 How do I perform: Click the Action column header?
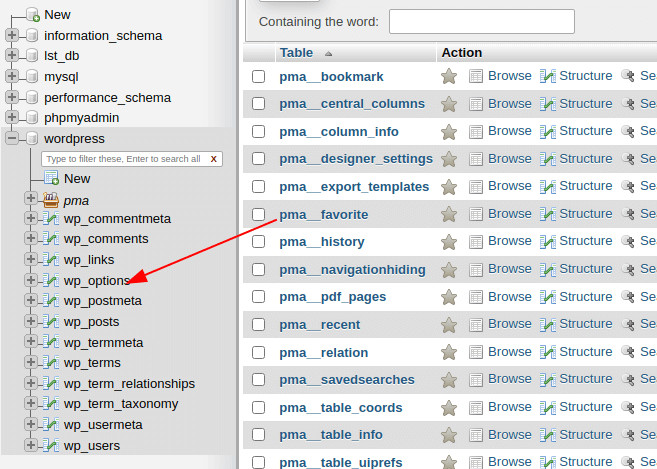coord(461,52)
